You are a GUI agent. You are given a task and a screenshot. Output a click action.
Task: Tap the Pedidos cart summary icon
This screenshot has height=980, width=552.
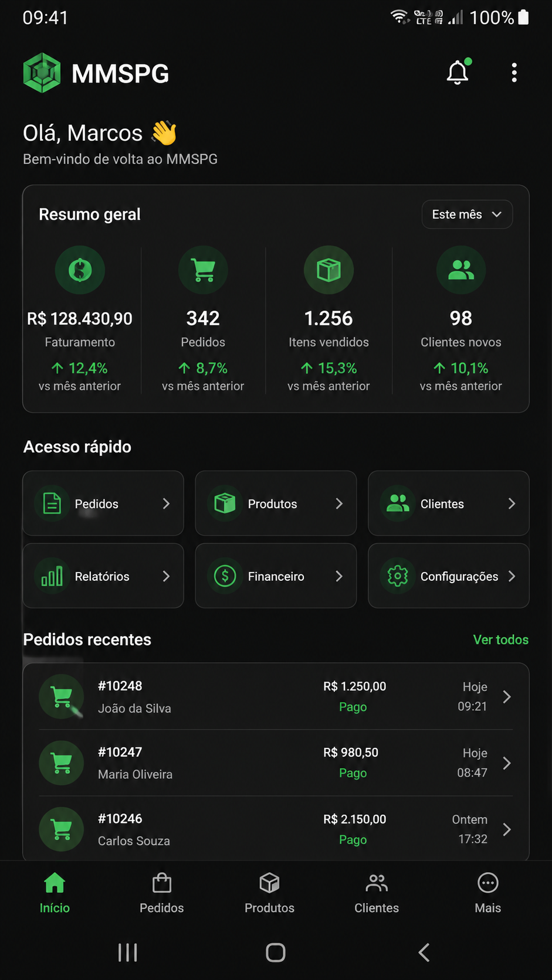point(203,270)
